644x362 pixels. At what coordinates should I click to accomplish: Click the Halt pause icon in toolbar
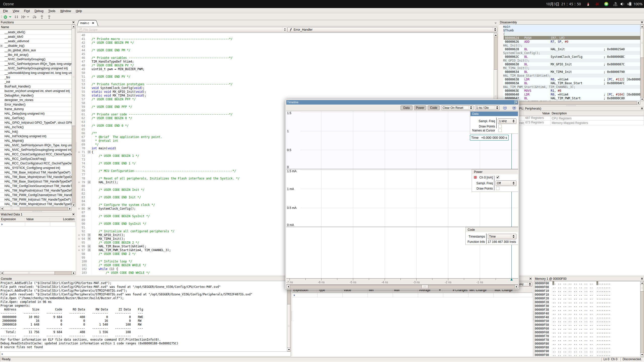tap(16, 17)
